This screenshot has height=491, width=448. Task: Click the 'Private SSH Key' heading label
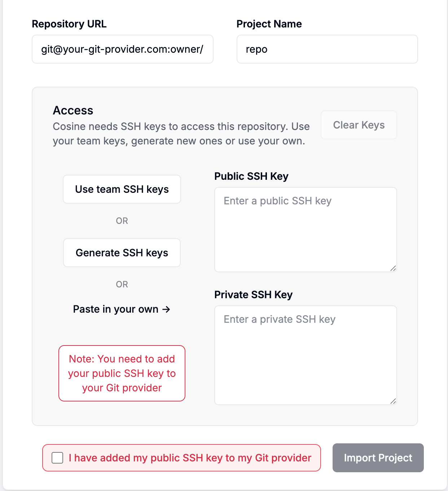pos(253,295)
